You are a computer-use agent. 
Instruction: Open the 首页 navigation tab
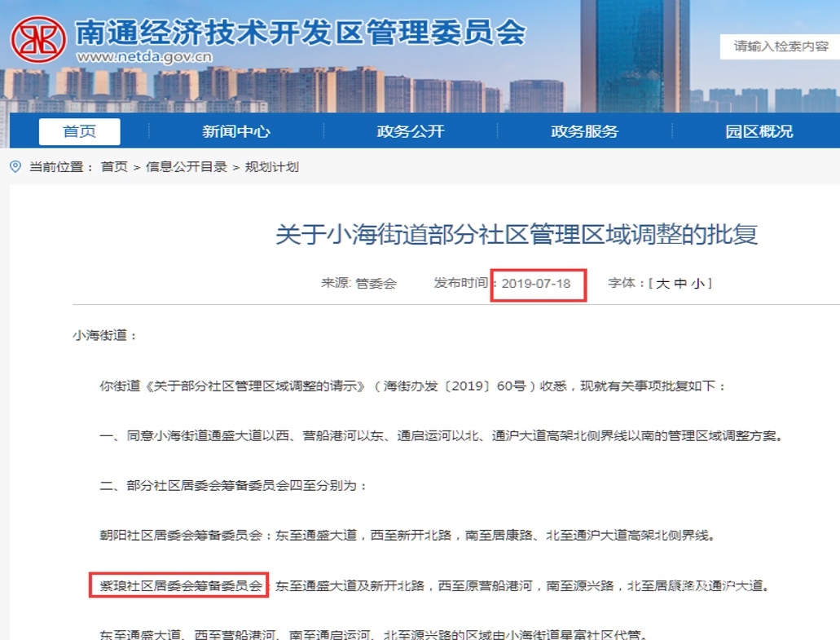tap(79, 131)
